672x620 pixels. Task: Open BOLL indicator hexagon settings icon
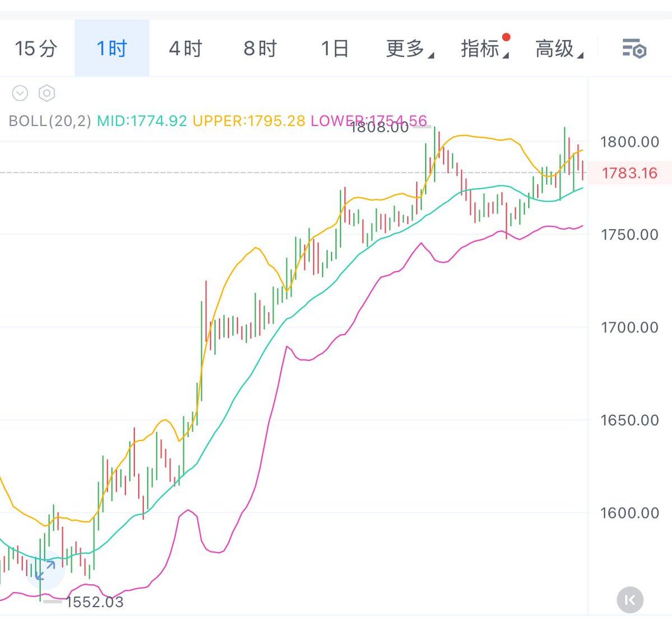coord(47,93)
